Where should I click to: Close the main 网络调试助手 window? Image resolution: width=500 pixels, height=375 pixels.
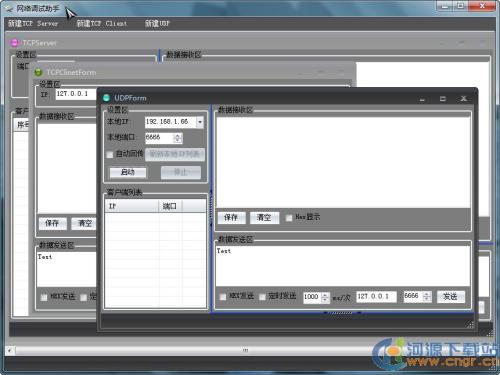[482, 6]
